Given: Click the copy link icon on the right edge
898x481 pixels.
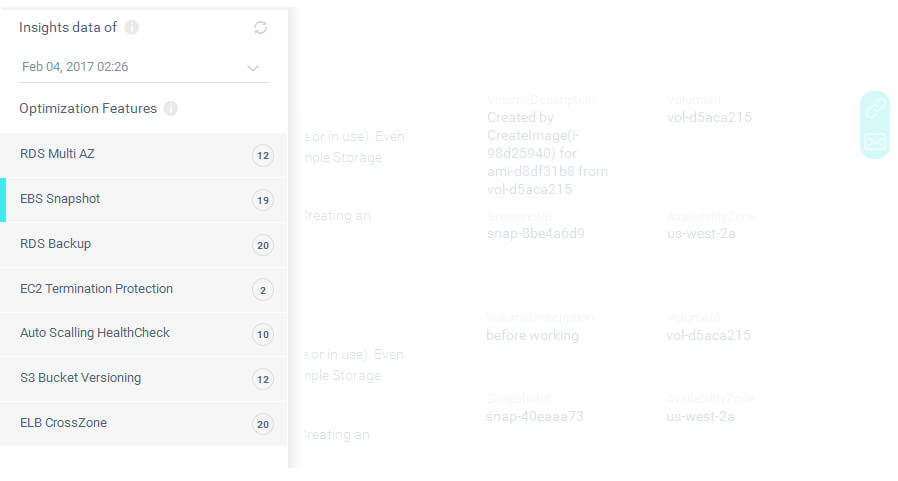Looking at the screenshot, I should [874, 107].
